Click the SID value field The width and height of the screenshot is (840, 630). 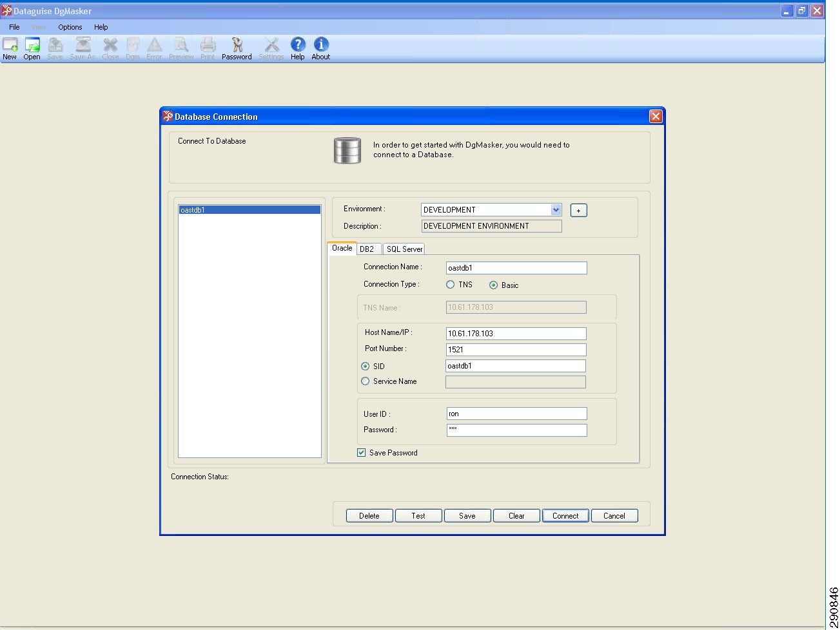click(x=516, y=366)
